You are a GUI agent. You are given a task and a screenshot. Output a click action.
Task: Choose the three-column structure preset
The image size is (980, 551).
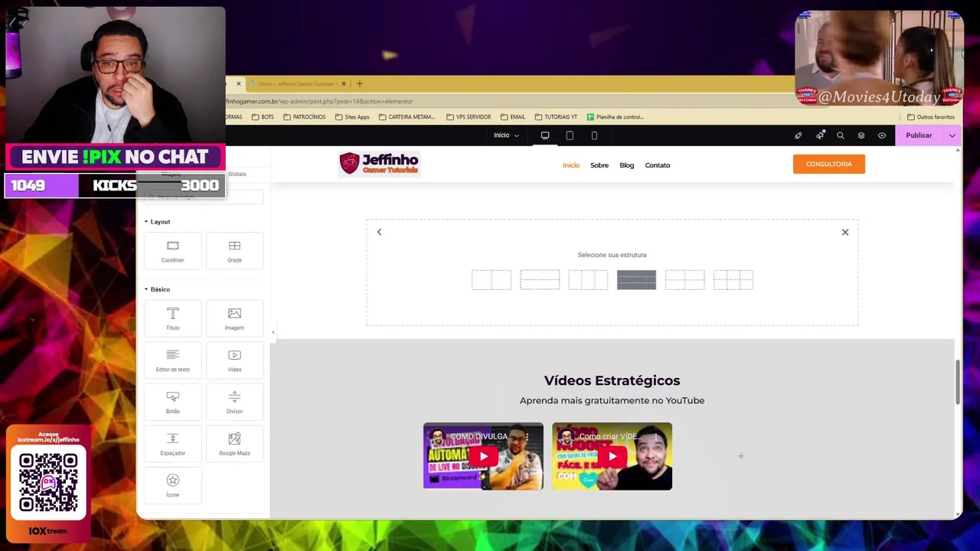[588, 280]
